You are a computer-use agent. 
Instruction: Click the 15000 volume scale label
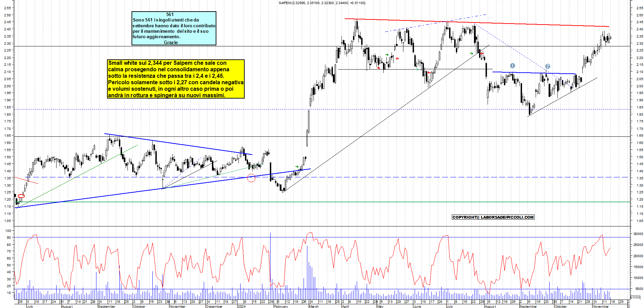click(638, 267)
